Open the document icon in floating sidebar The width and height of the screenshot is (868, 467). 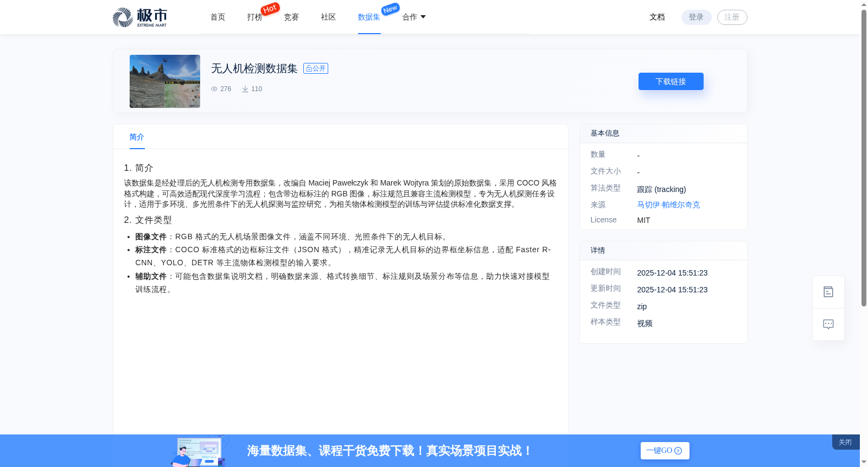click(828, 292)
